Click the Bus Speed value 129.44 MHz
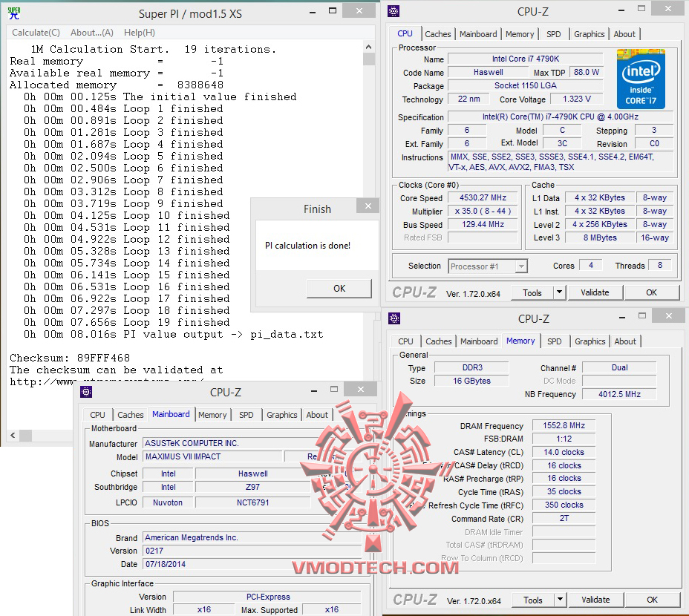This screenshot has width=689, height=616. pyautogui.click(x=483, y=224)
